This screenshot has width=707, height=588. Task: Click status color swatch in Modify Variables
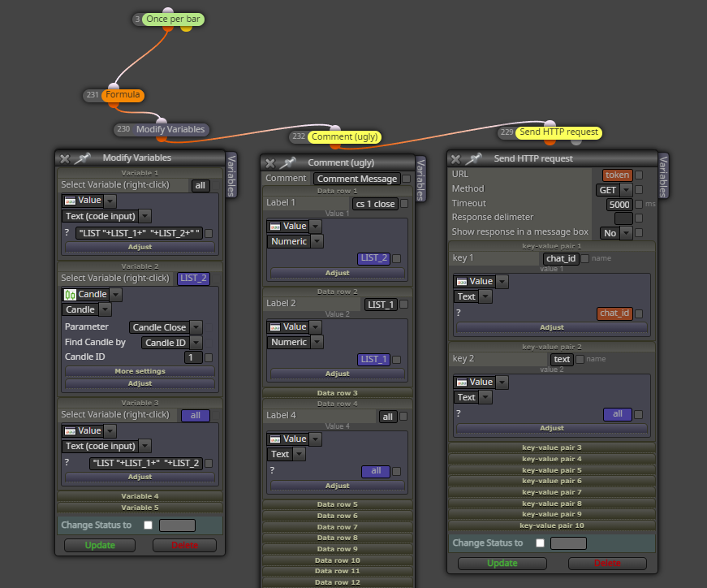(177, 525)
